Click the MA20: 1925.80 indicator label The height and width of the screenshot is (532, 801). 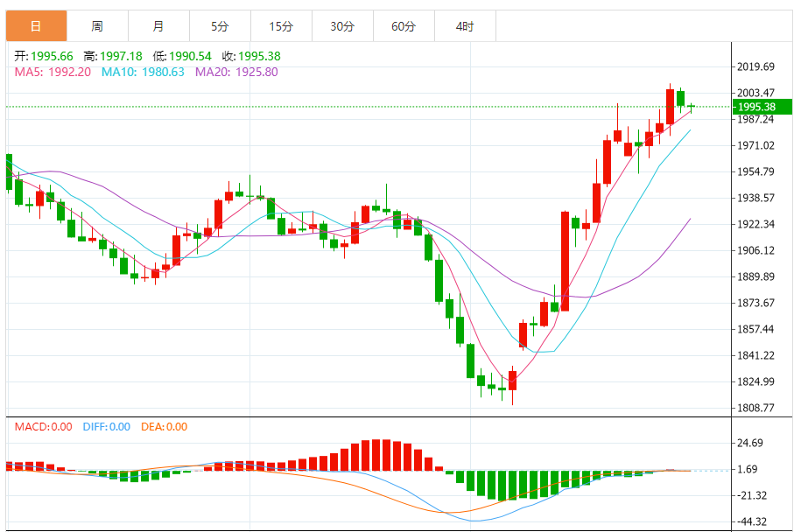tap(236, 72)
